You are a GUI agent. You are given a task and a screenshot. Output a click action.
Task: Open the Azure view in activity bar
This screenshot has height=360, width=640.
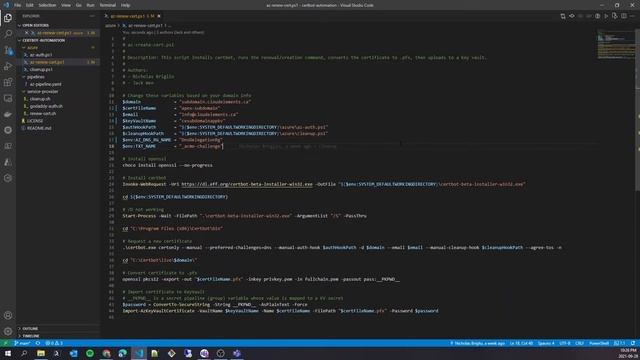pyautogui.click(x=8, y=162)
